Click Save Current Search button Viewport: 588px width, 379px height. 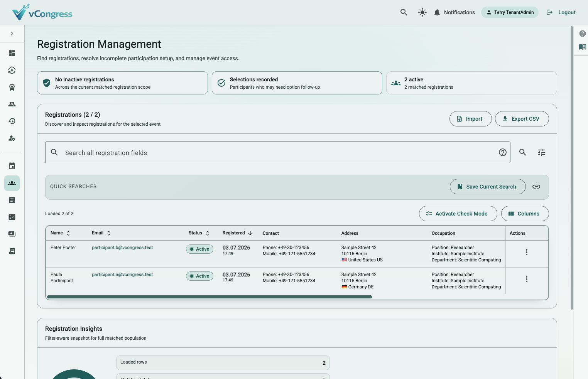click(488, 187)
